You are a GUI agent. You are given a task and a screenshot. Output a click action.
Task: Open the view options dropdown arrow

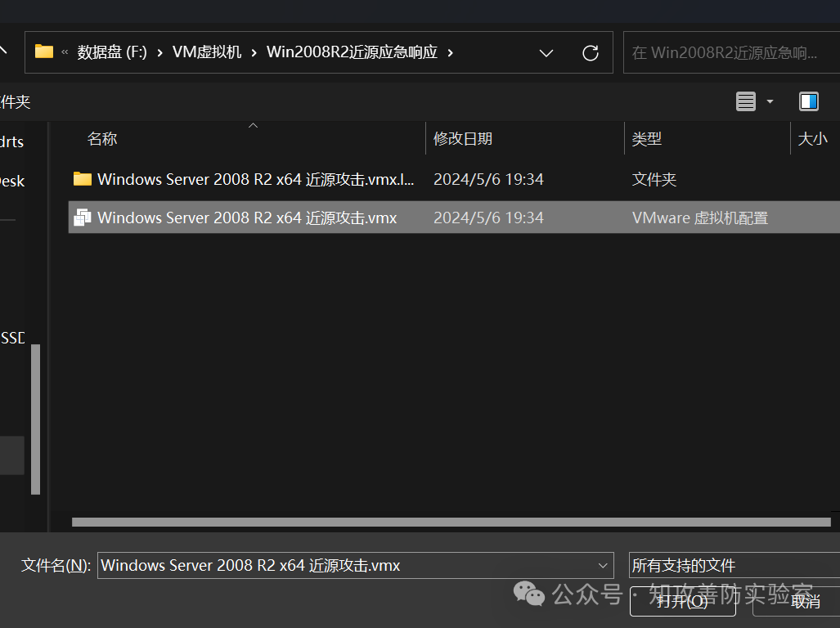(x=770, y=101)
